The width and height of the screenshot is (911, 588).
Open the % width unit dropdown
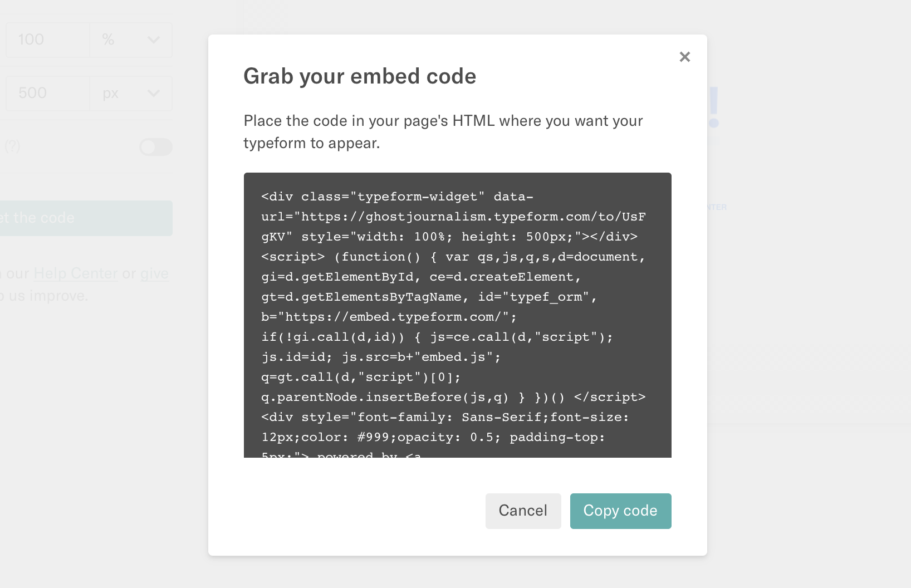130,40
